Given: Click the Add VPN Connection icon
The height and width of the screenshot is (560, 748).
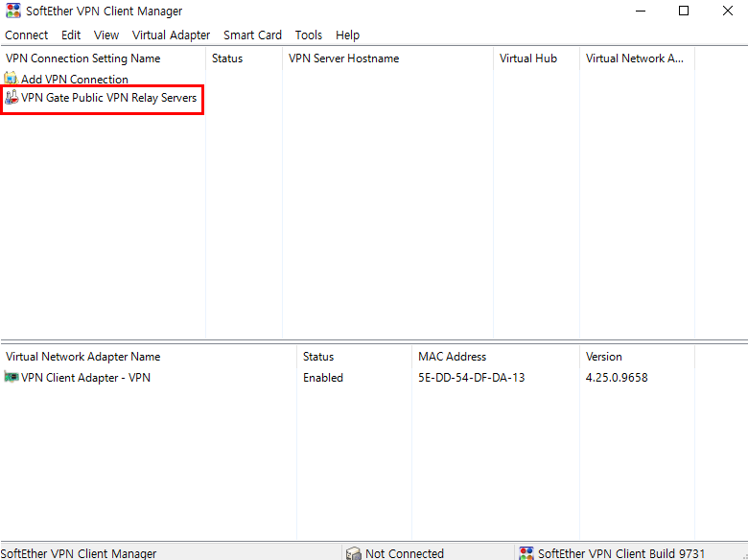Looking at the screenshot, I should tap(11, 79).
